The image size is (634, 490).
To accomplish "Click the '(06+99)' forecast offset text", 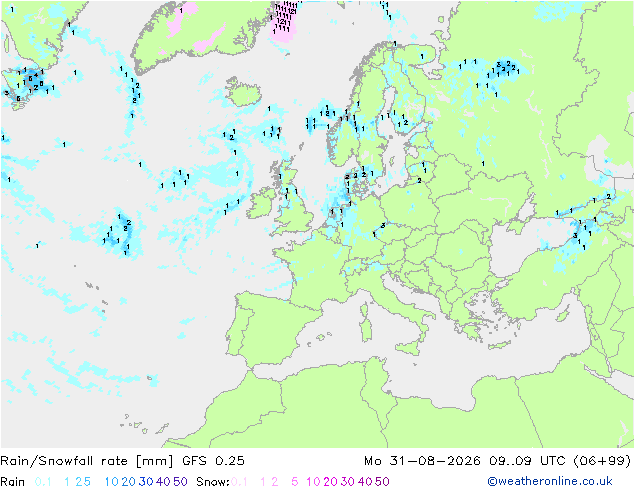I will point(602,461).
